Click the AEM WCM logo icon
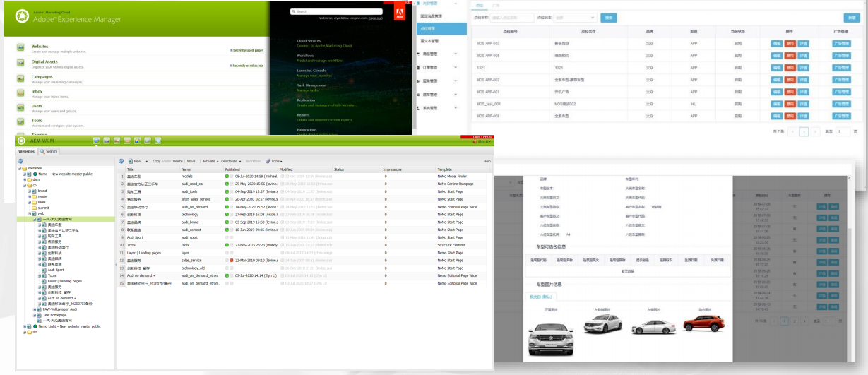This screenshot has height=375, width=868. tap(22, 141)
